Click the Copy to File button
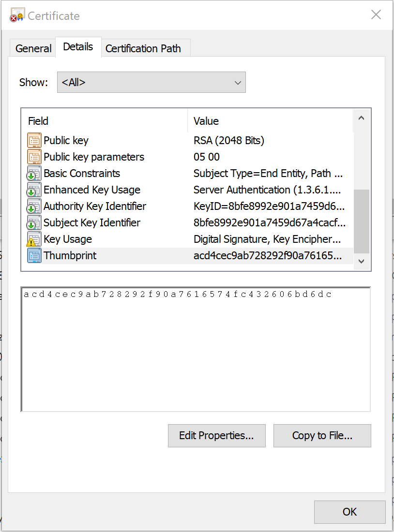This screenshot has width=394, height=532. (x=322, y=436)
